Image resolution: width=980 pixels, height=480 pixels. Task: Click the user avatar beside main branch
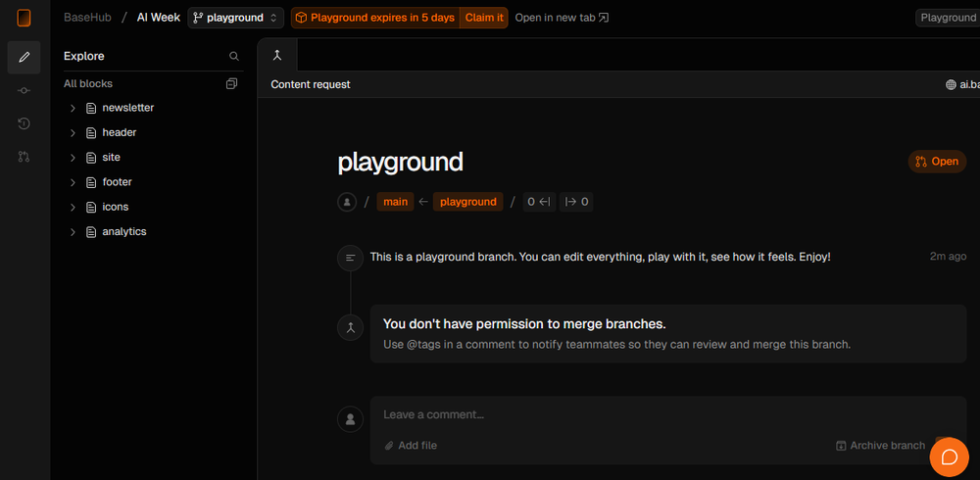[347, 202]
